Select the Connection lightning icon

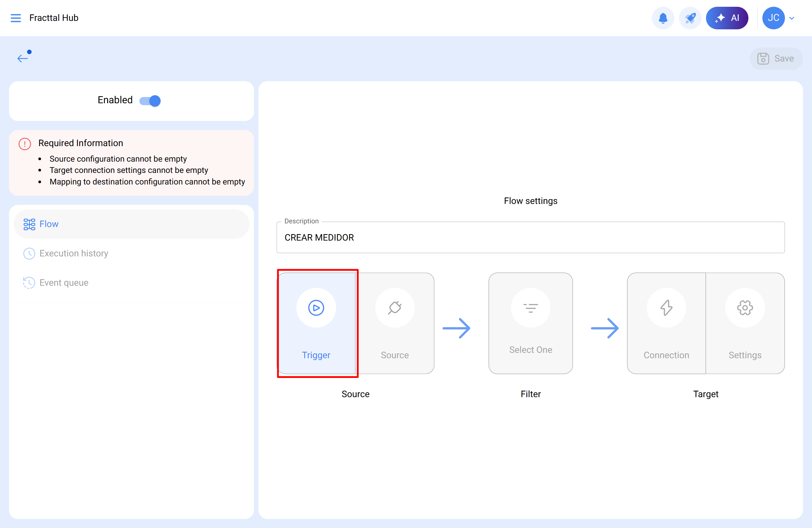point(666,307)
